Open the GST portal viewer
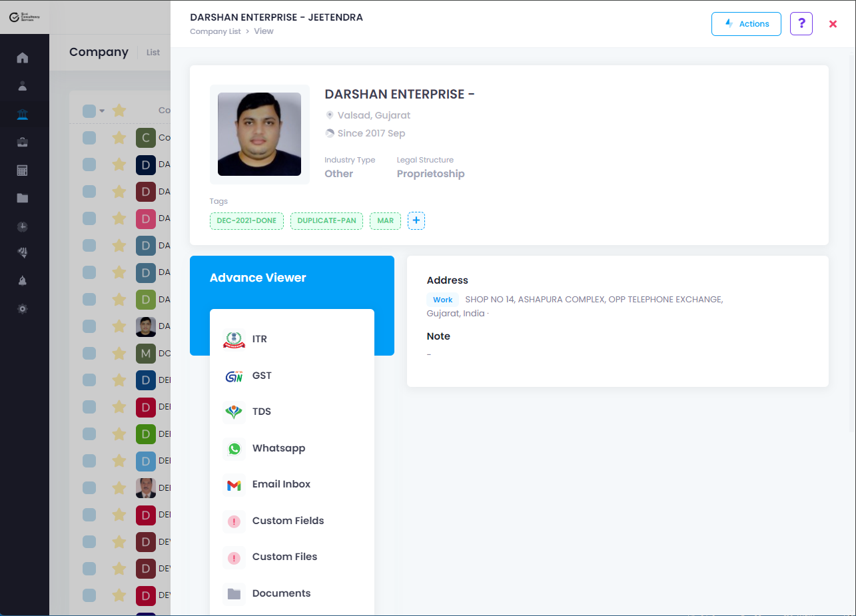Screen dimensions: 856x616 click(x=261, y=376)
